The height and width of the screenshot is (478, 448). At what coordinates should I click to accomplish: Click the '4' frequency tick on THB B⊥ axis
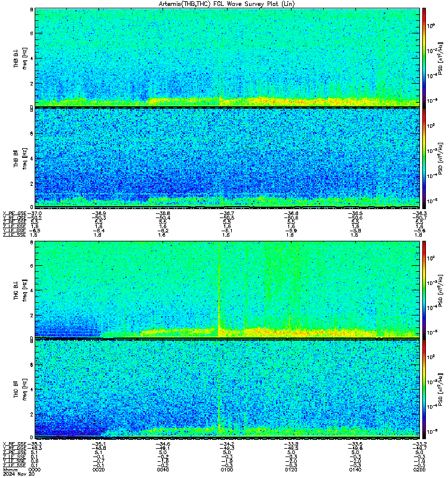click(32, 58)
